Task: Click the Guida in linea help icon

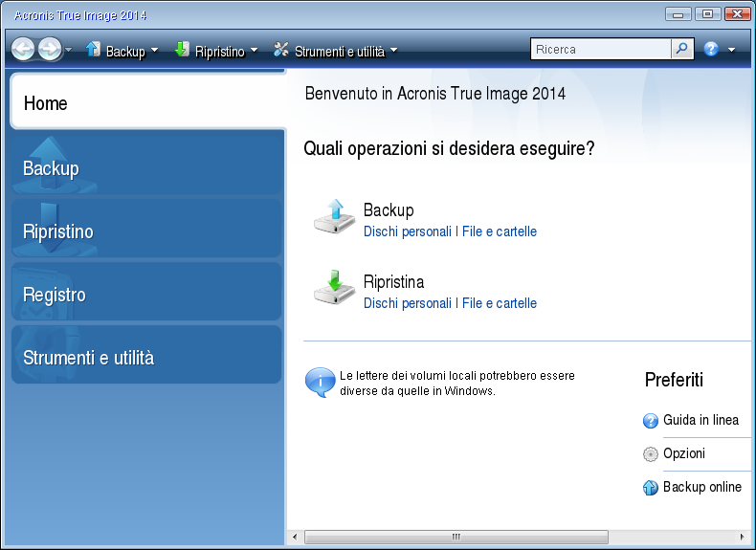Action: coord(651,421)
